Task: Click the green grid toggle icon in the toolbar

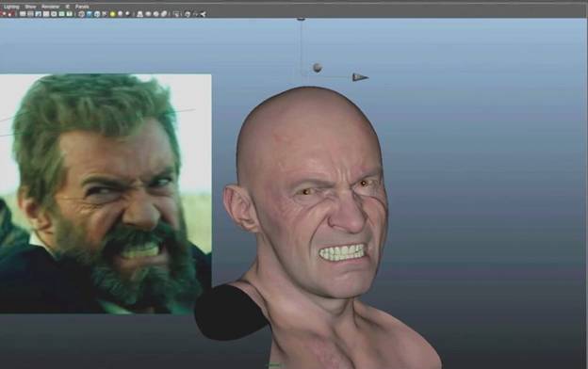Action: pos(62,14)
